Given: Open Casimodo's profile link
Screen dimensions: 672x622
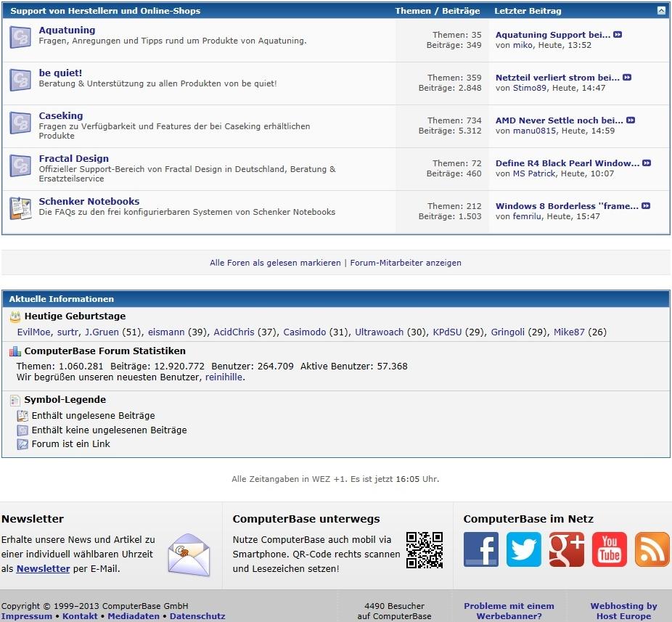Looking at the screenshot, I should 304,332.
